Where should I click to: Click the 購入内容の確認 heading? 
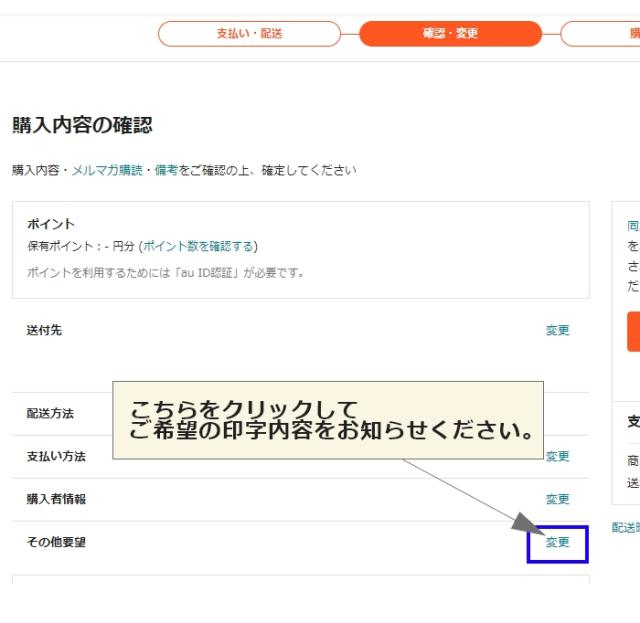(82, 126)
